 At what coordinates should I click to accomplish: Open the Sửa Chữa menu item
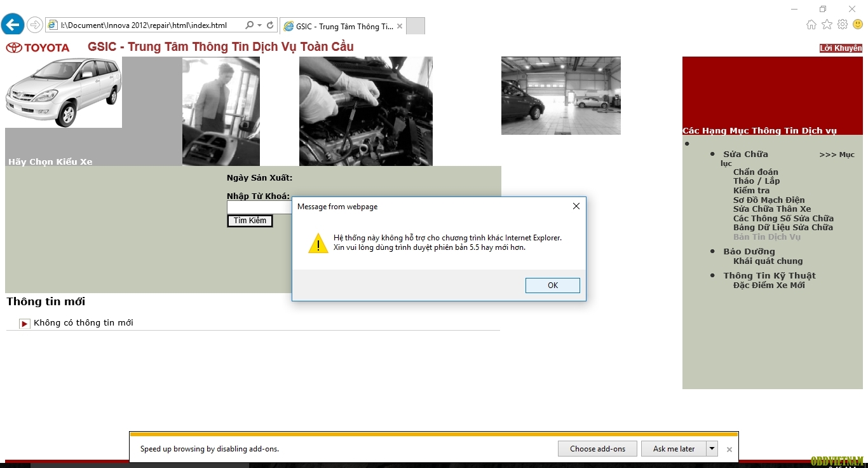pos(745,155)
